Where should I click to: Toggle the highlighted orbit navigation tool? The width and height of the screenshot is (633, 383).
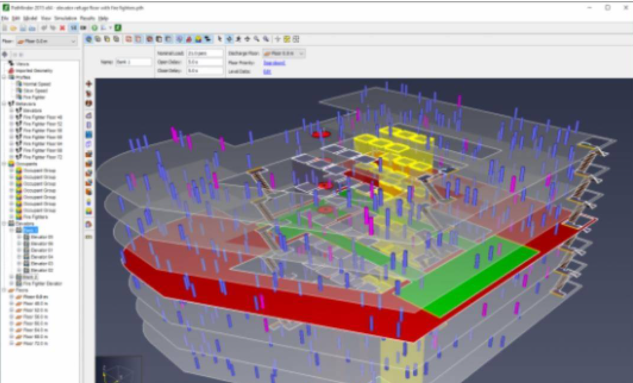tap(229, 39)
